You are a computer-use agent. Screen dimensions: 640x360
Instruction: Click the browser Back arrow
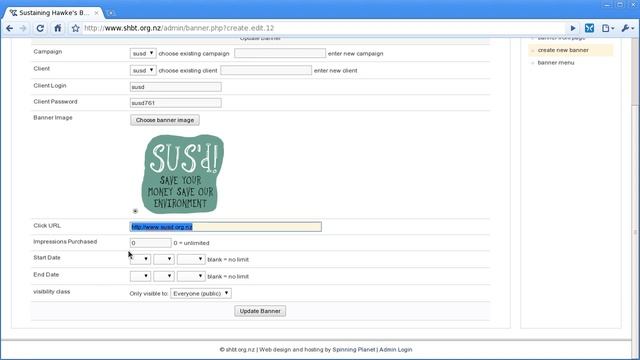click(x=9, y=28)
